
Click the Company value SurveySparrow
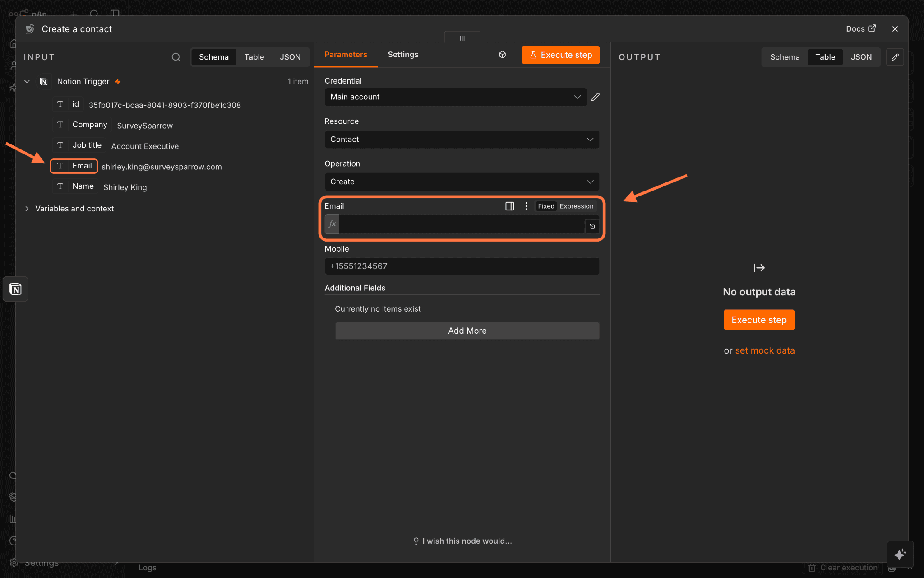[145, 126]
